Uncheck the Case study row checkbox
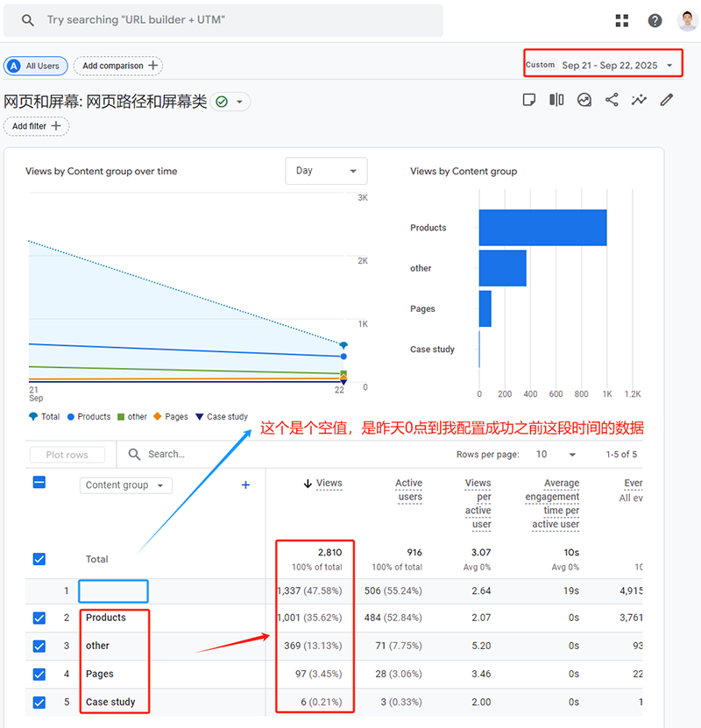The width and height of the screenshot is (701, 728). click(39, 703)
